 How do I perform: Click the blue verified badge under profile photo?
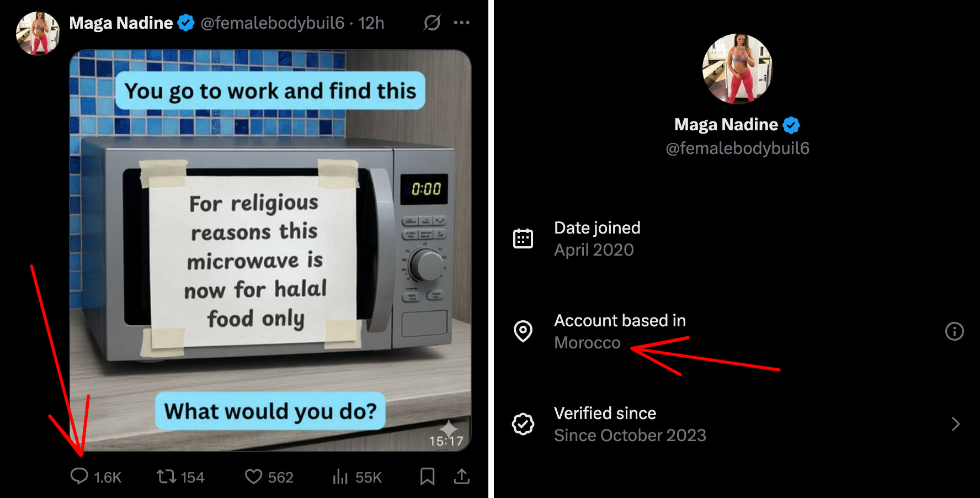coord(791,125)
